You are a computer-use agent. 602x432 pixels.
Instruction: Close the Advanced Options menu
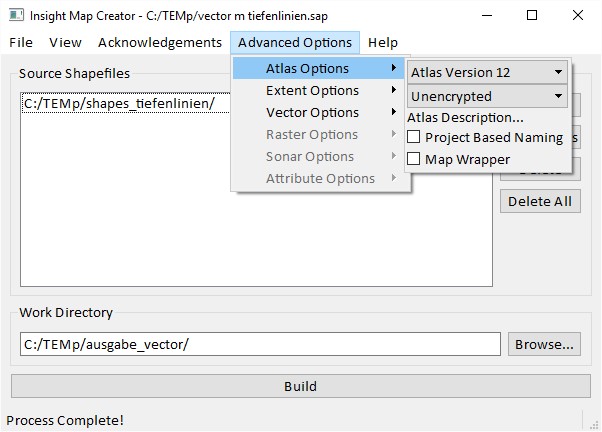[x=295, y=42]
